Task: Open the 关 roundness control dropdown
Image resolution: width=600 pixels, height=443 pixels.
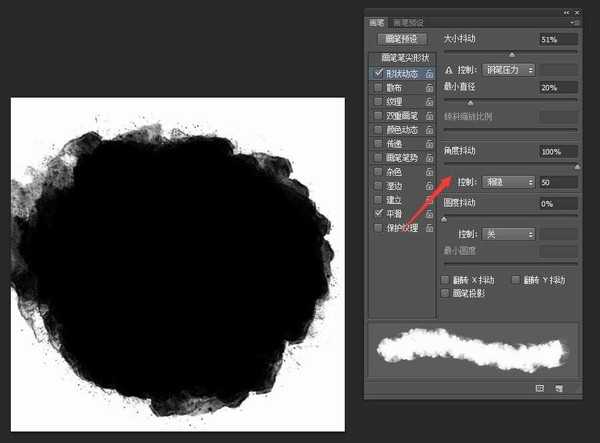Action: 509,234
